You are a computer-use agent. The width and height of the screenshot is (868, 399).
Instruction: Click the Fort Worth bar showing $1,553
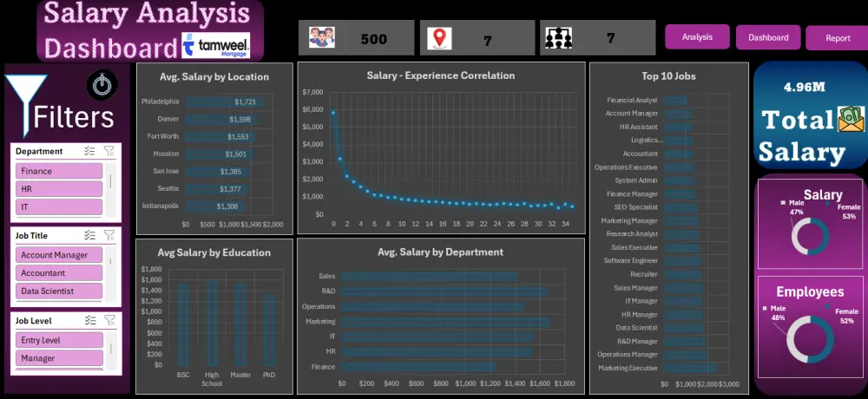[220, 136]
